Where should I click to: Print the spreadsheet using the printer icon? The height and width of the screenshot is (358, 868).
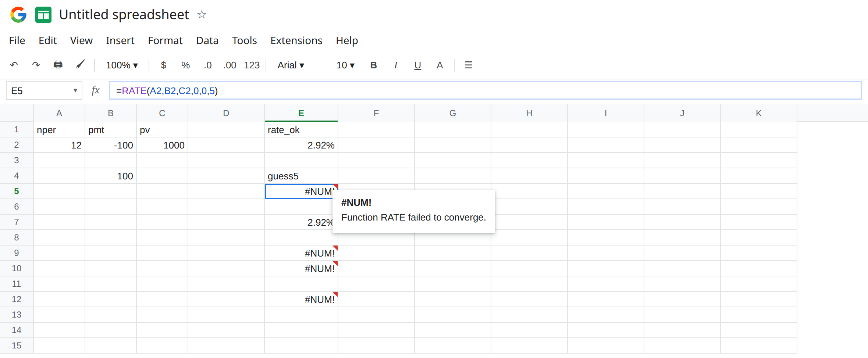(x=58, y=65)
